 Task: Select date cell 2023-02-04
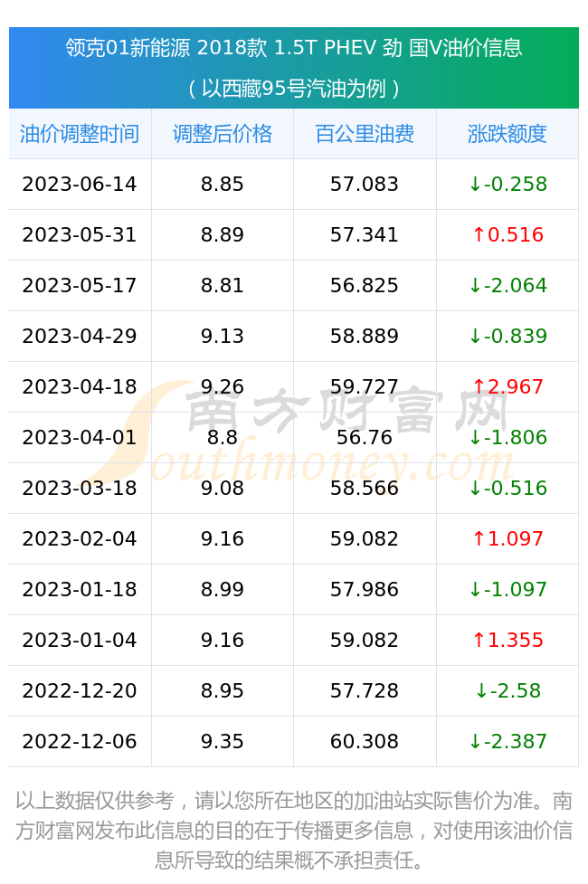pyautogui.click(x=80, y=539)
